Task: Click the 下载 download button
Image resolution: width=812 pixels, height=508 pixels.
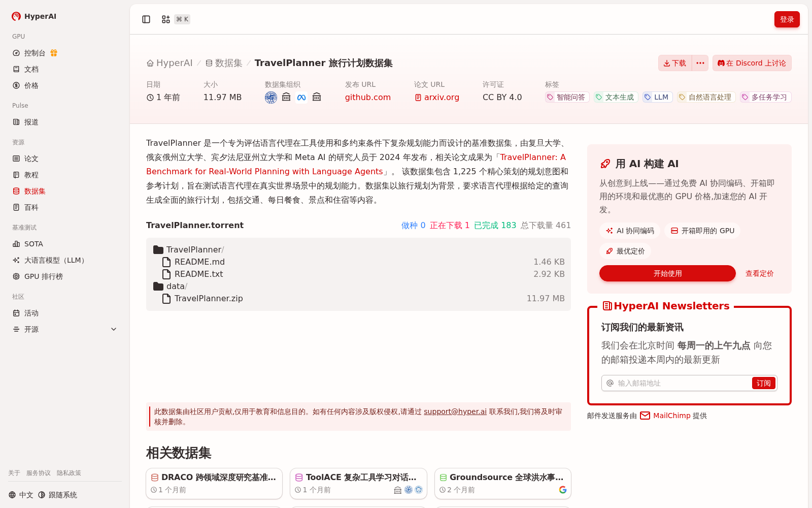Action: pos(675,63)
